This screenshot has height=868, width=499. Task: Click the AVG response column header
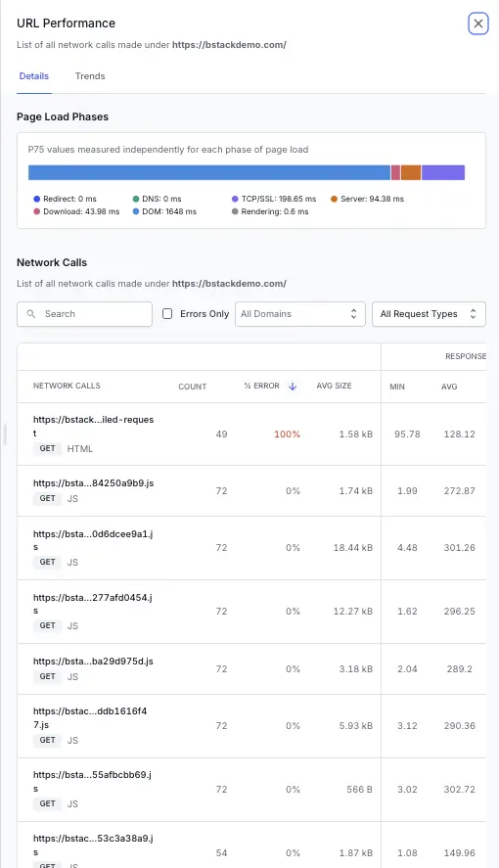click(x=449, y=387)
